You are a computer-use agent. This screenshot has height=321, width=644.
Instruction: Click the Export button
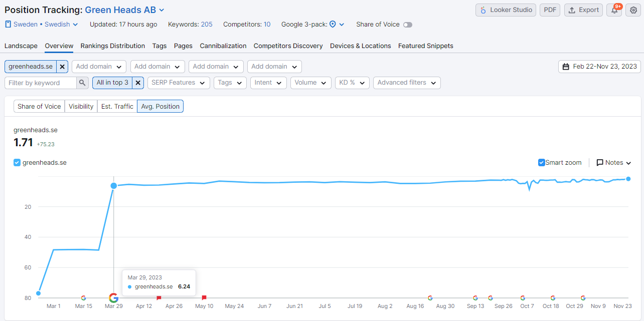tap(583, 10)
